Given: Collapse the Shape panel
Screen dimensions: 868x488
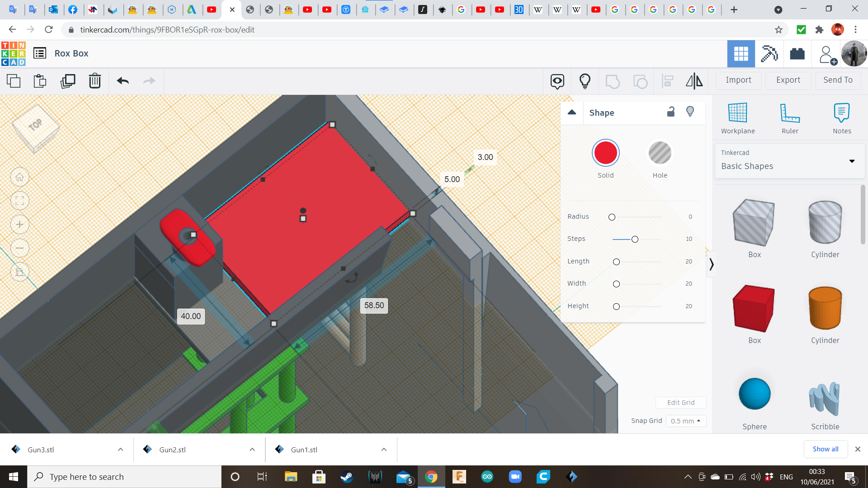Looking at the screenshot, I should pos(572,113).
